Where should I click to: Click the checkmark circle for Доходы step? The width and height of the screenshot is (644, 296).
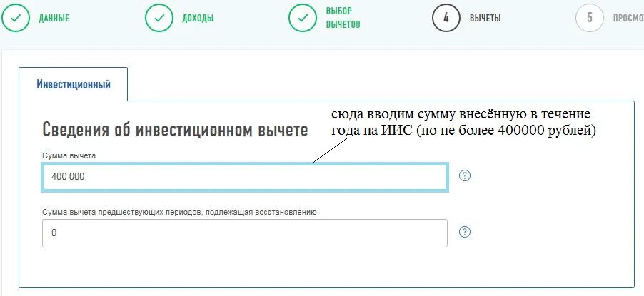[x=159, y=18]
